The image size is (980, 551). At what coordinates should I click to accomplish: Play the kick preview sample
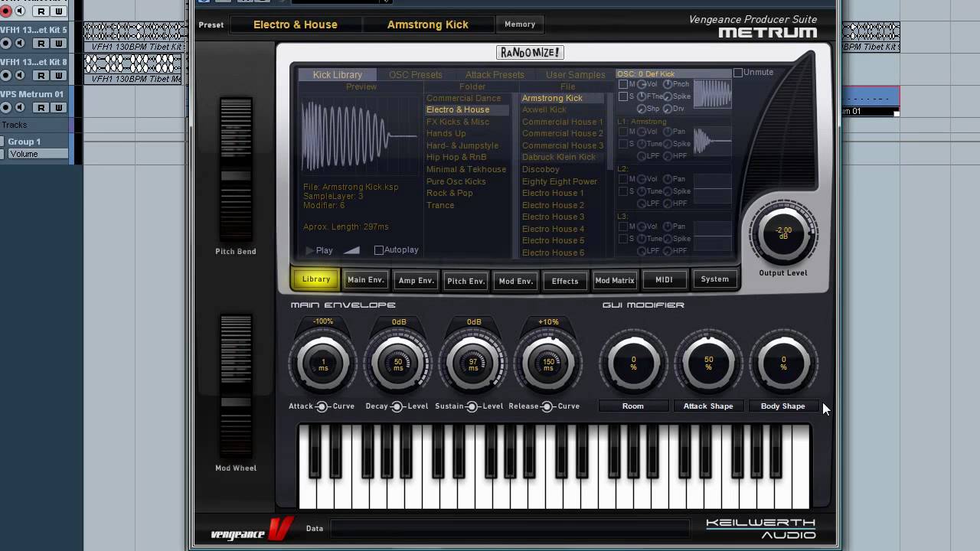click(x=319, y=250)
